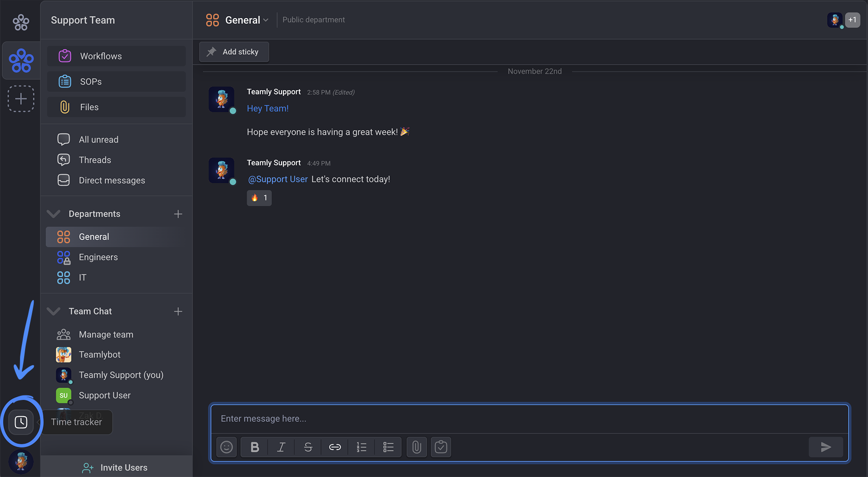The width and height of the screenshot is (868, 477).
Task: Collapse the Team Chat section
Action: 54,311
